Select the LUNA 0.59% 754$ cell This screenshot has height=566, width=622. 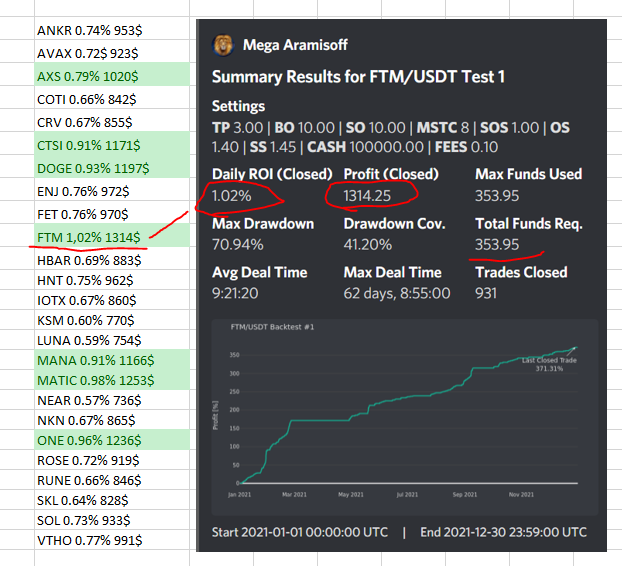(x=112, y=340)
